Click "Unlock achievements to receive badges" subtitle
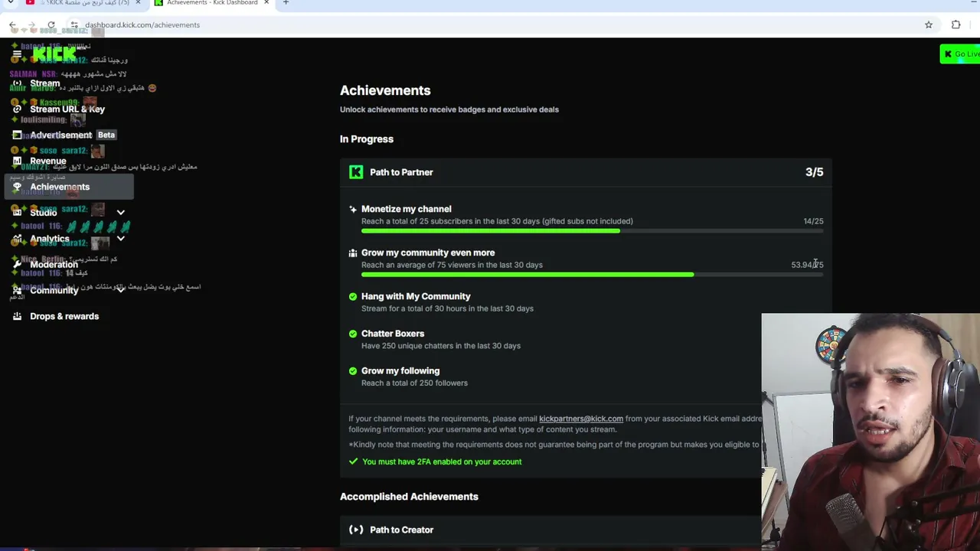 pos(449,109)
